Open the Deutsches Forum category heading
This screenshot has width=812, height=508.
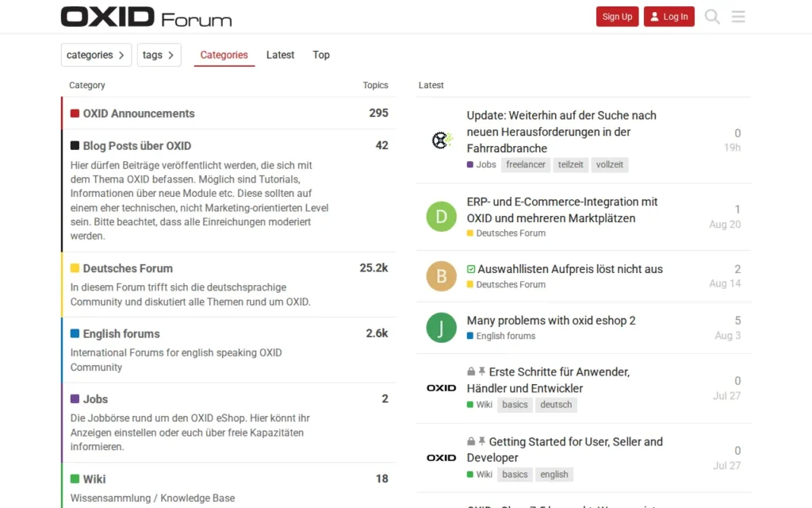tap(128, 268)
